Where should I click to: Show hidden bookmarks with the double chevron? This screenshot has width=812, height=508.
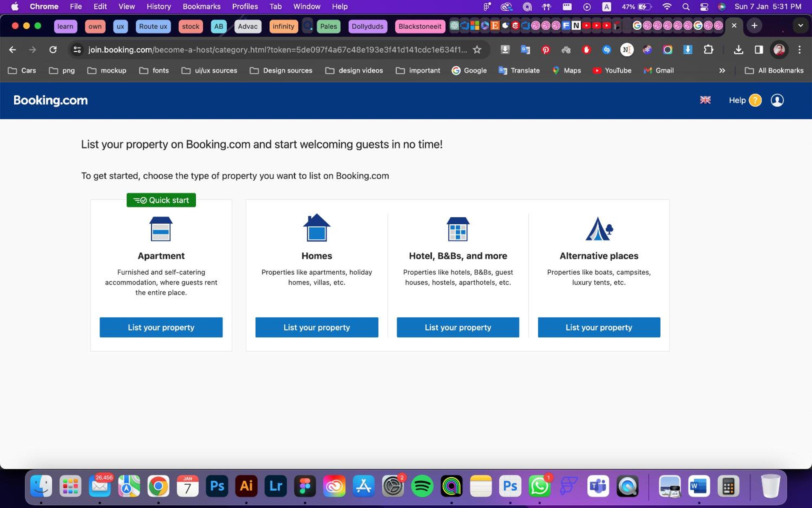pos(722,71)
